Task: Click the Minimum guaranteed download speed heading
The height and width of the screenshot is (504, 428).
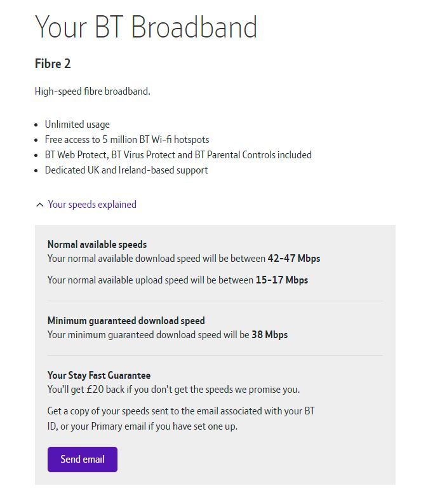Action: [x=126, y=321]
